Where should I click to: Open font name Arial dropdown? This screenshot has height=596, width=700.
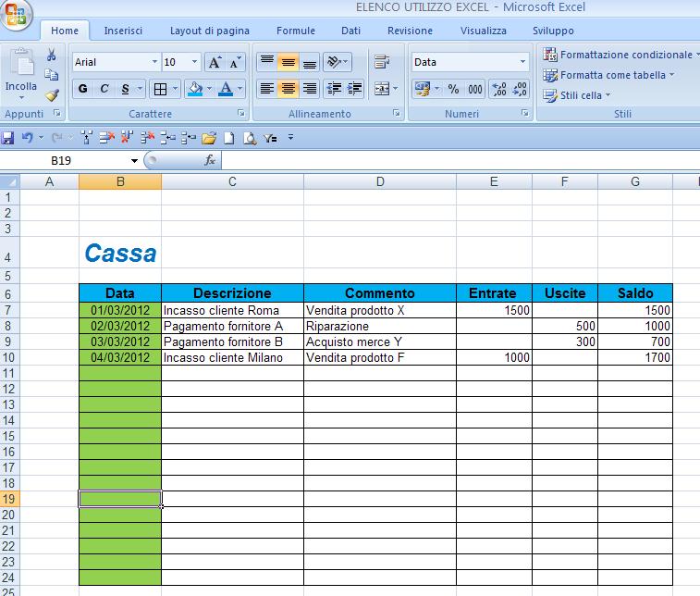pyautogui.click(x=154, y=62)
